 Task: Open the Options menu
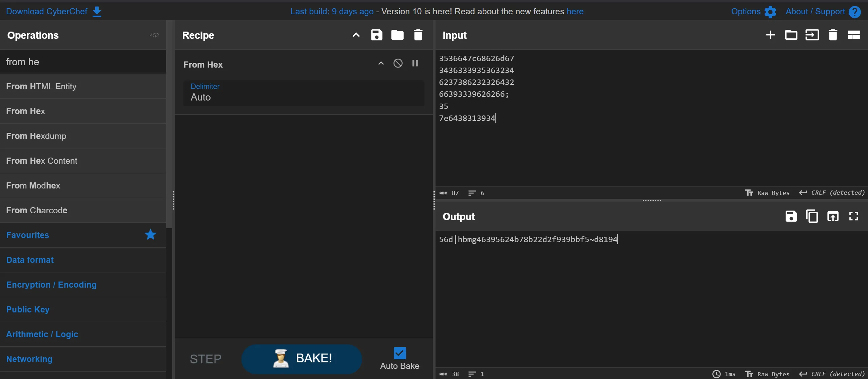point(753,12)
